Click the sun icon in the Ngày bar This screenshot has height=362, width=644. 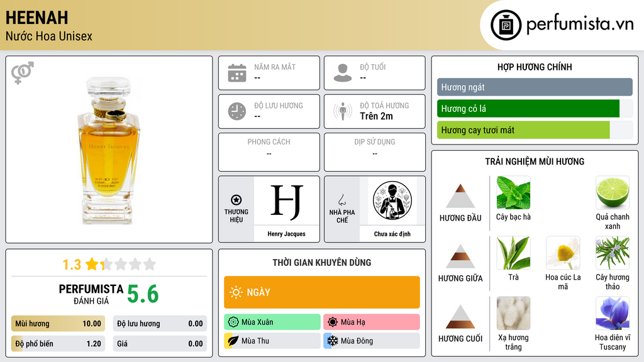[x=236, y=292]
